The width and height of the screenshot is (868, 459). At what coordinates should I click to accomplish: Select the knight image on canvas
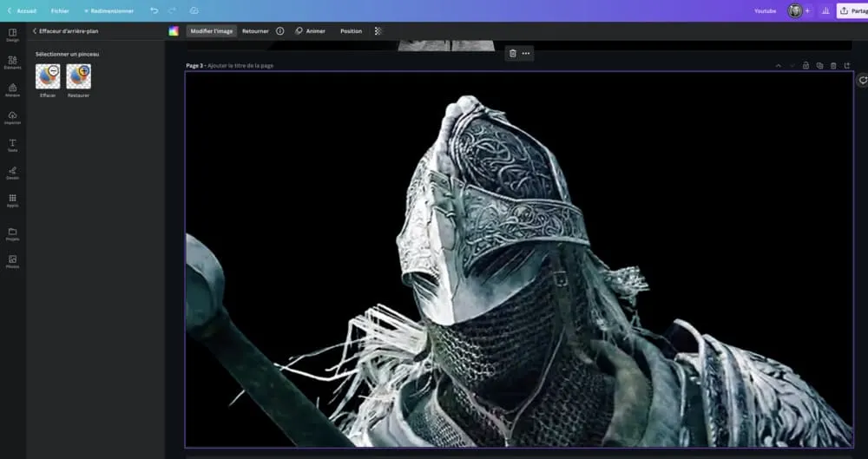click(519, 259)
